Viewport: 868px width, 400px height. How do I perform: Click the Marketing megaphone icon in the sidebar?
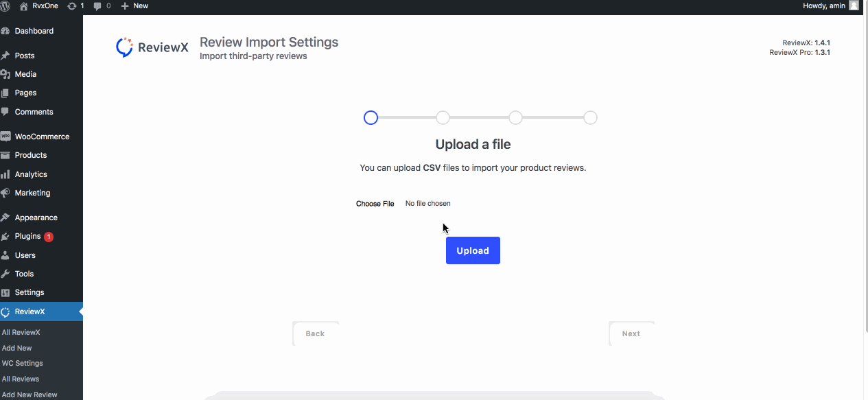tap(5, 193)
